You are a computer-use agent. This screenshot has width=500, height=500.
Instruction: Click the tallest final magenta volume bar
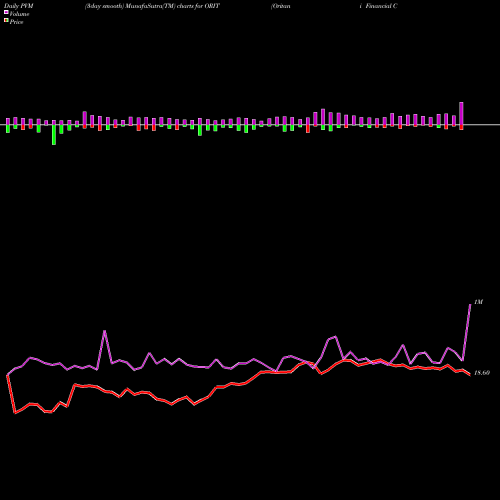pos(462,114)
